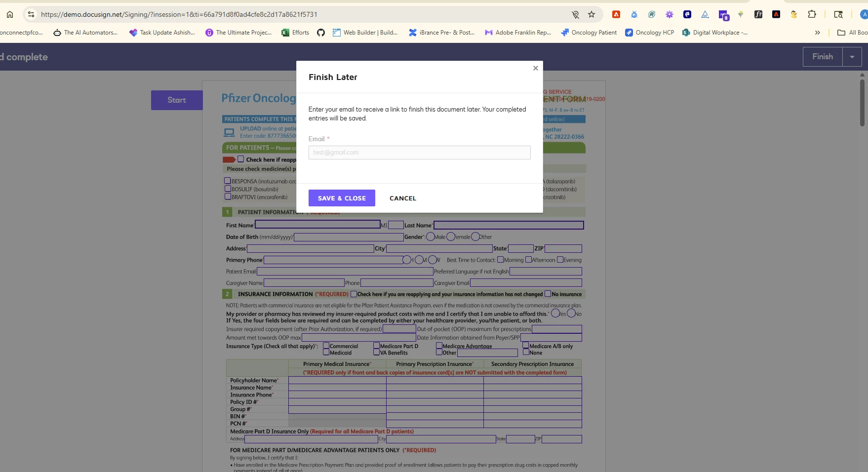Open the site information icon
The width and height of the screenshot is (868, 472).
click(31, 14)
